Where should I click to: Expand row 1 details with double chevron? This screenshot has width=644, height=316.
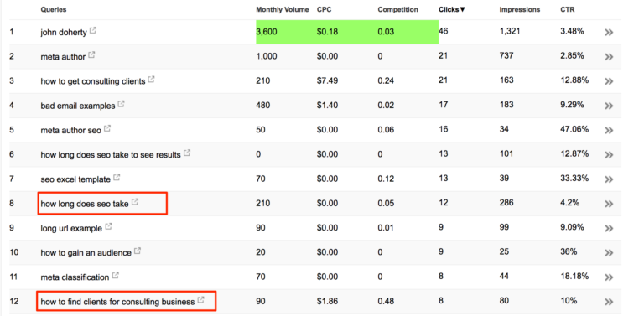point(609,33)
